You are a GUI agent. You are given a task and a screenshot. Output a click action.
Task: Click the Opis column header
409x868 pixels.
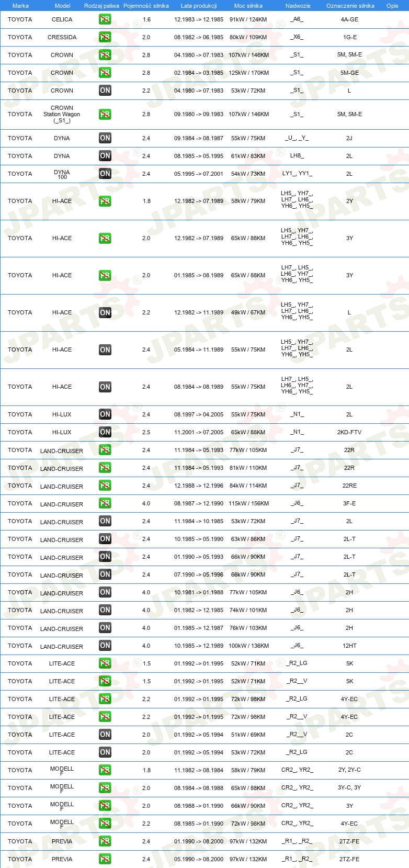click(392, 6)
